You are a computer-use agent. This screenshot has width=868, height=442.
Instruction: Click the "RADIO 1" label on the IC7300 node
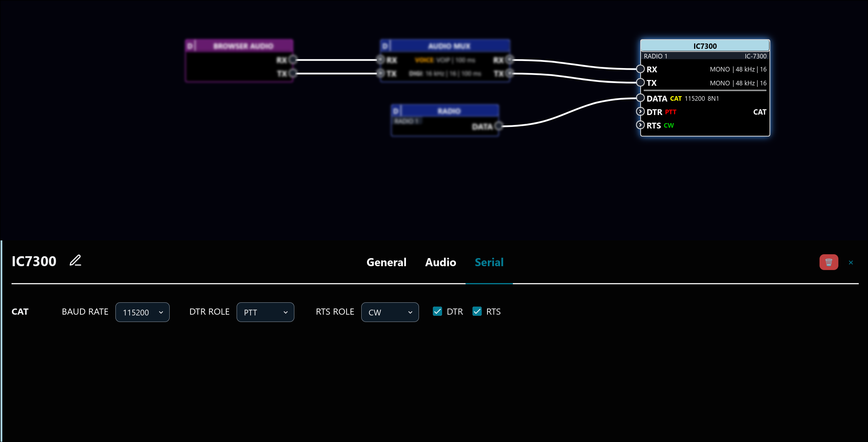pyautogui.click(x=656, y=56)
